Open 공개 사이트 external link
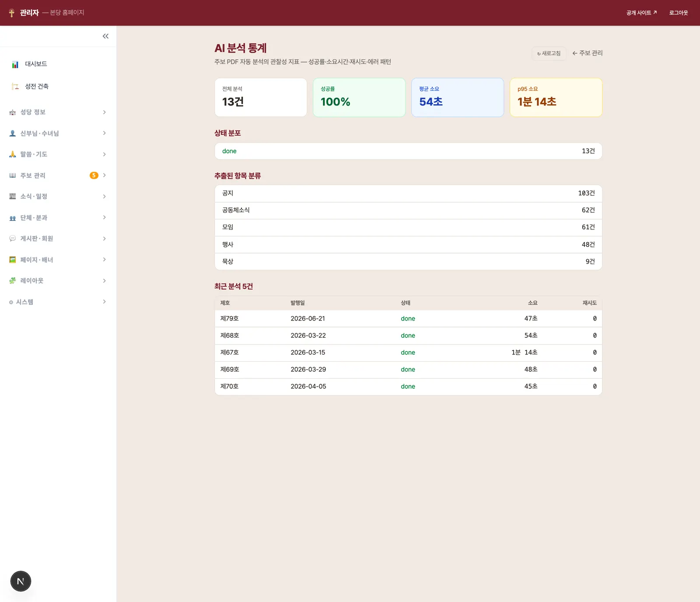Image resolution: width=700 pixels, height=602 pixels. click(641, 13)
